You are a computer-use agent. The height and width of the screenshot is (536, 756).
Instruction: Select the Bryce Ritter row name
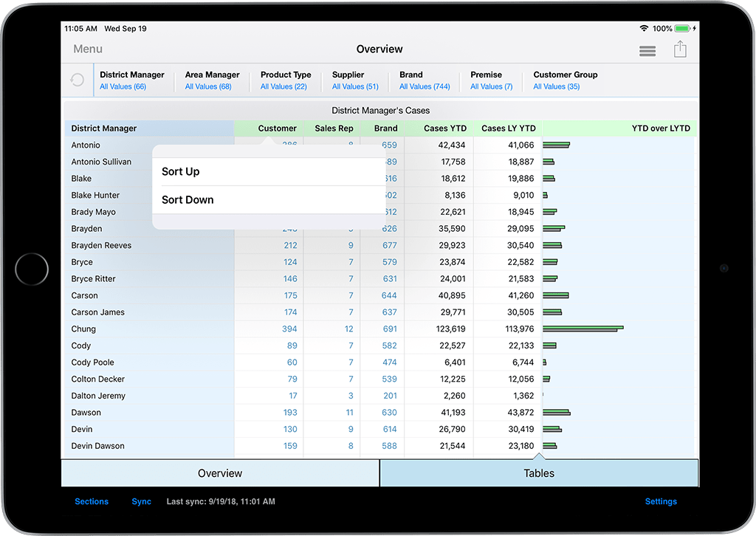click(x=94, y=278)
